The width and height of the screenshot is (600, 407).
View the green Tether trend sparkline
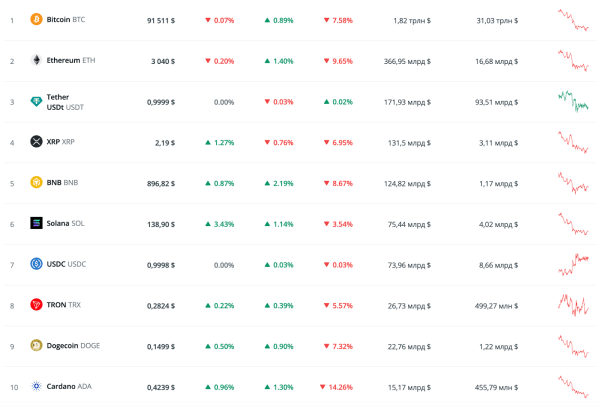tap(573, 101)
